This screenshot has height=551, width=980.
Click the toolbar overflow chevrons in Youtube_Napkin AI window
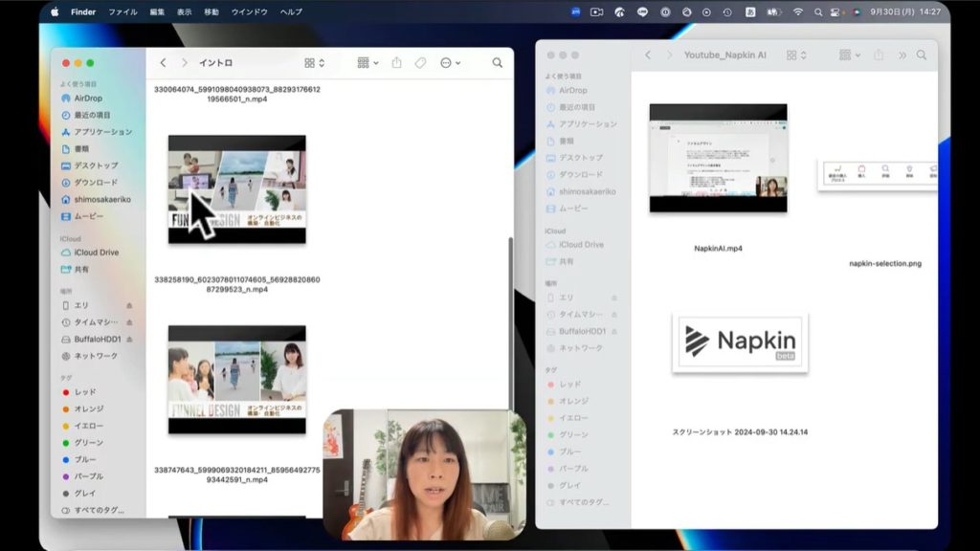pyautogui.click(x=902, y=55)
